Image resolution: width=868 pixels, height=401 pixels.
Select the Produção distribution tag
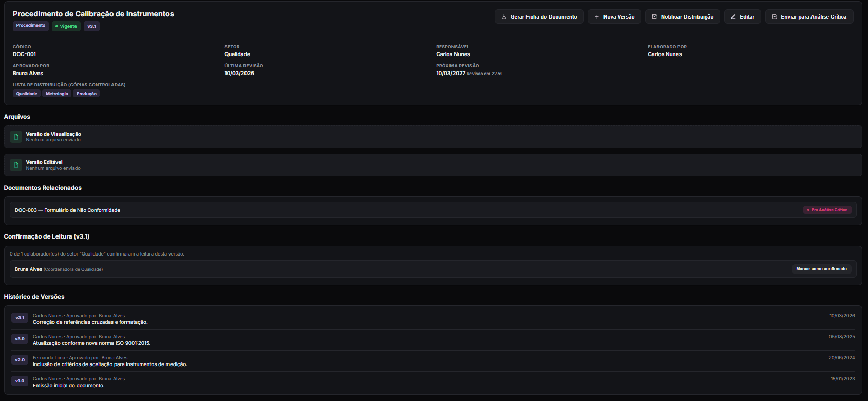(x=86, y=94)
